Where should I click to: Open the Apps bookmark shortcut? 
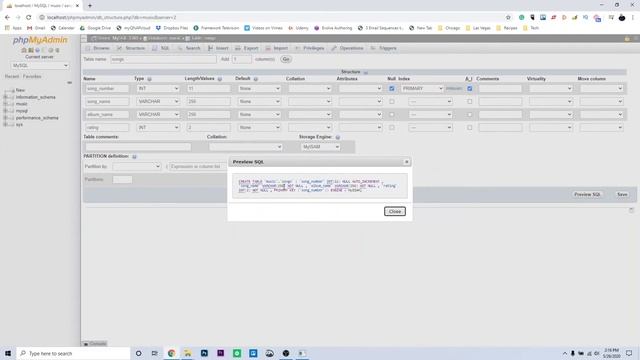pos(13,28)
